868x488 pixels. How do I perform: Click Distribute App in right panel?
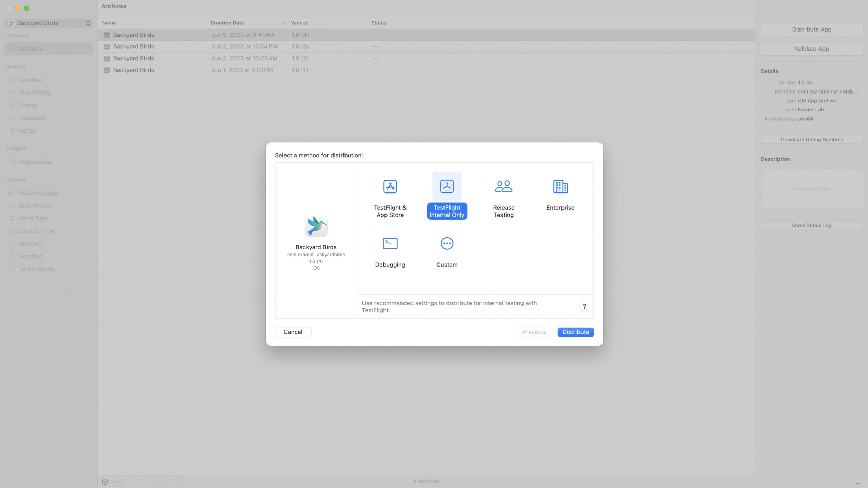[x=811, y=29]
